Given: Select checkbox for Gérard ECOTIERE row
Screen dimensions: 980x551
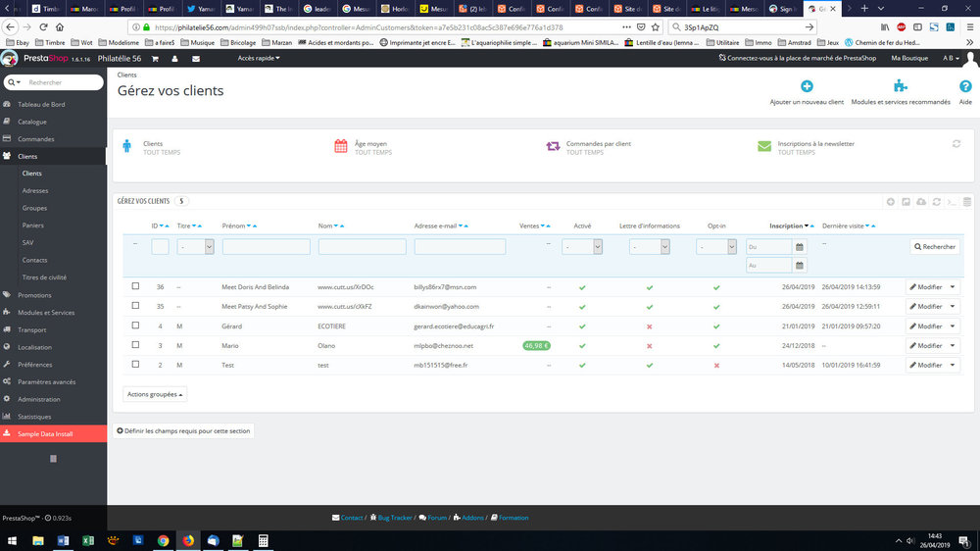Looking at the screenshot, I should (135, 326).
